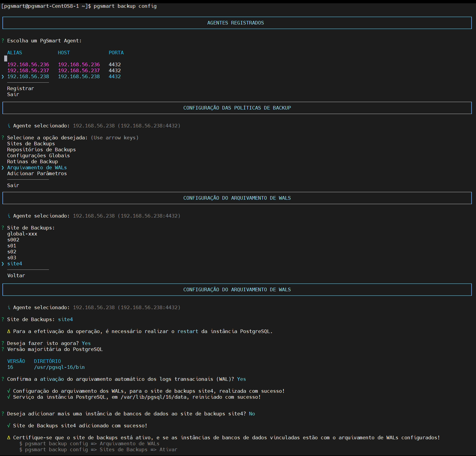Choose the Registrar option
This screenshot has height=456, width=476.
21,88
